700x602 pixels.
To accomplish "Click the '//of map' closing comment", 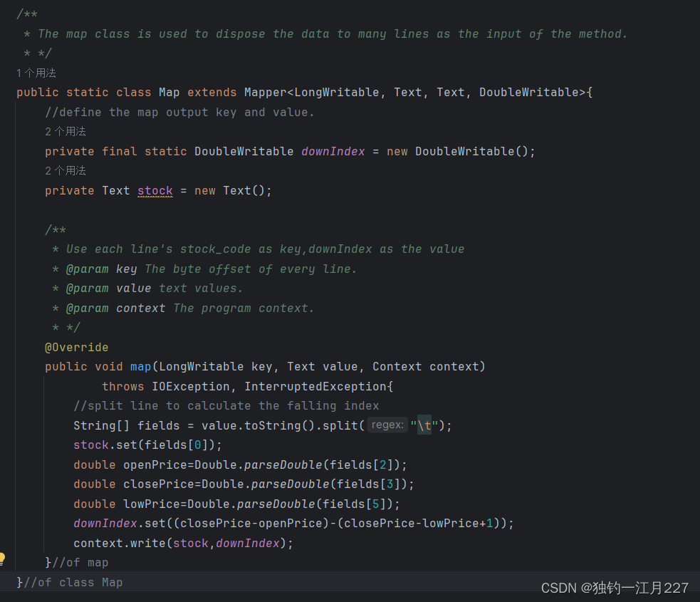I will click(80, 563).
